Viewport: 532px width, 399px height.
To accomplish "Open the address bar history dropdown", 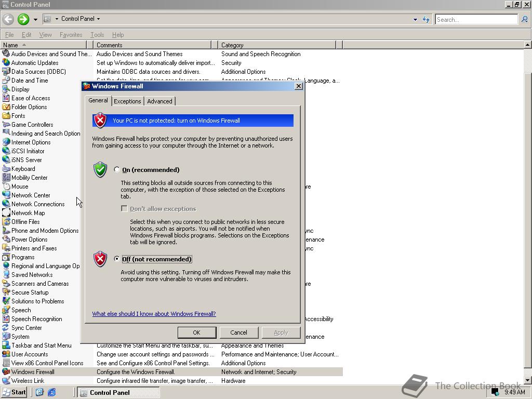I will click(x=415, y=19).
